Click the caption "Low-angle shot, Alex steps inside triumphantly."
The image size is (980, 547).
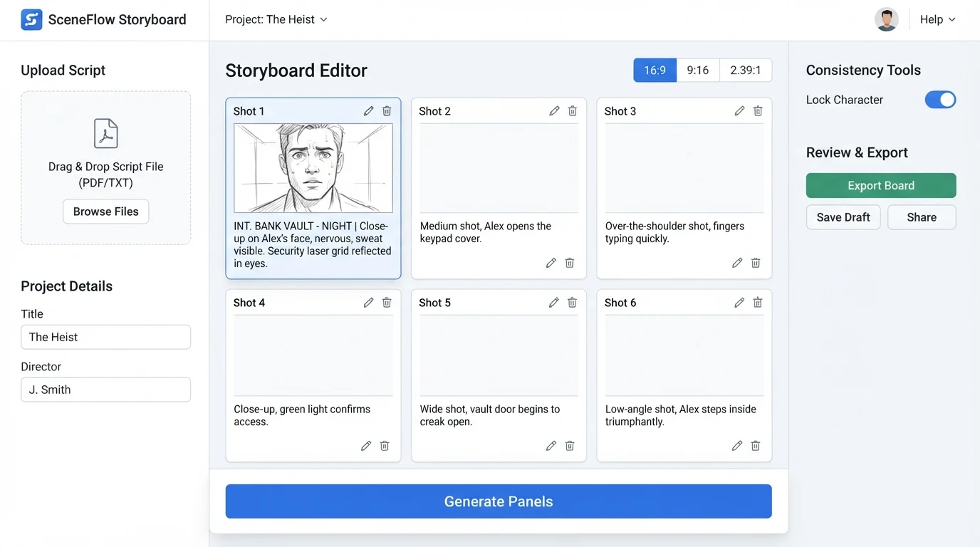[x=681, y=415]
